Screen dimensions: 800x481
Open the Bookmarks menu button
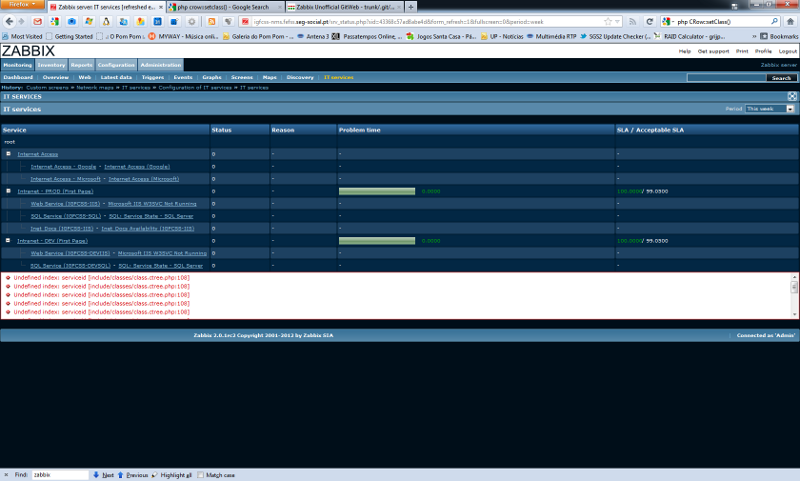pyautogui.click(x=779, y=36)
